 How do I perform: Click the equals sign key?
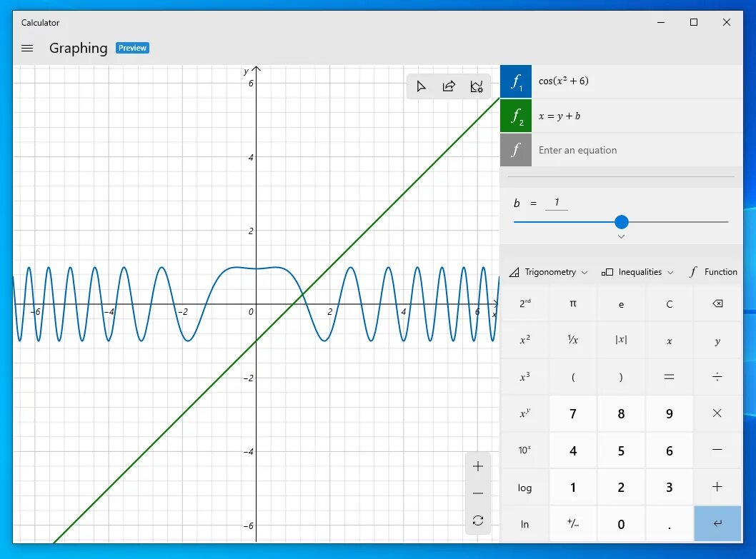pos(670,377)
